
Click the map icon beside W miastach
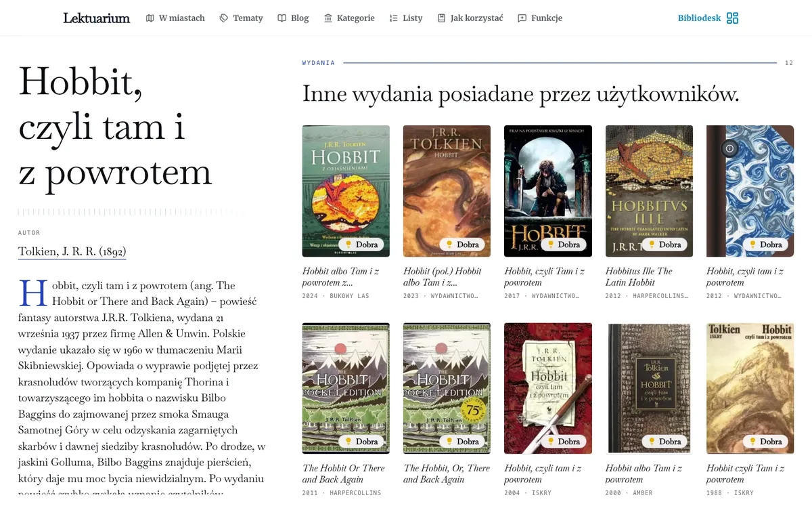tap(150, 18)
